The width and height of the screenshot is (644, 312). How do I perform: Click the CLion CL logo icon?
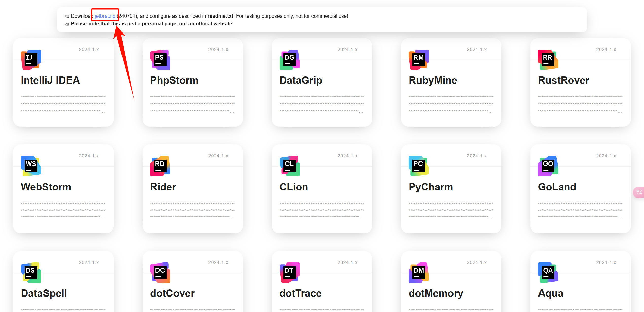290,166
